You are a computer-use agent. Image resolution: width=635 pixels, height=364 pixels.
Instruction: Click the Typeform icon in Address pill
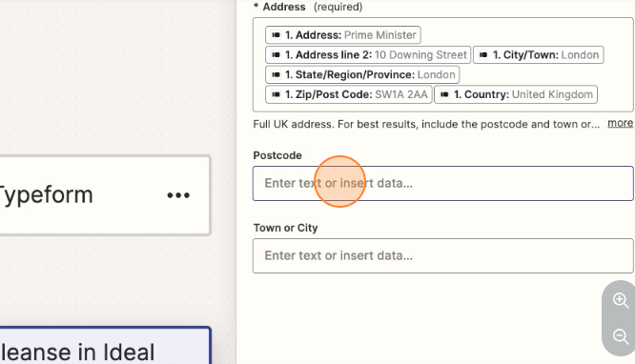click(276, 35)
